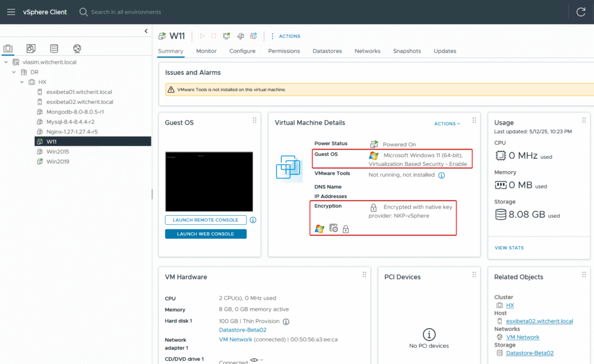Click the Launch Remote Console button

click(206, 220)
